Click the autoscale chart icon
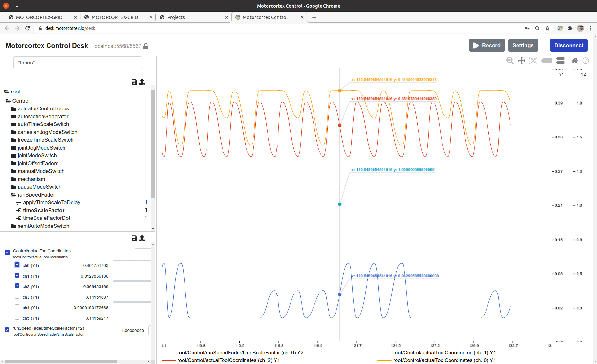 coord(533,61)
